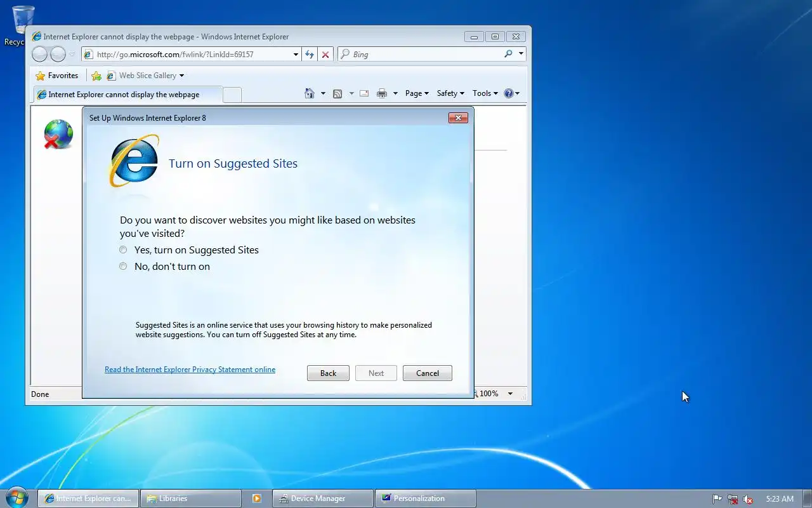Screen dimensions: 812x508
Task: Click the network status tray icon
Action: tap(733, 499)
